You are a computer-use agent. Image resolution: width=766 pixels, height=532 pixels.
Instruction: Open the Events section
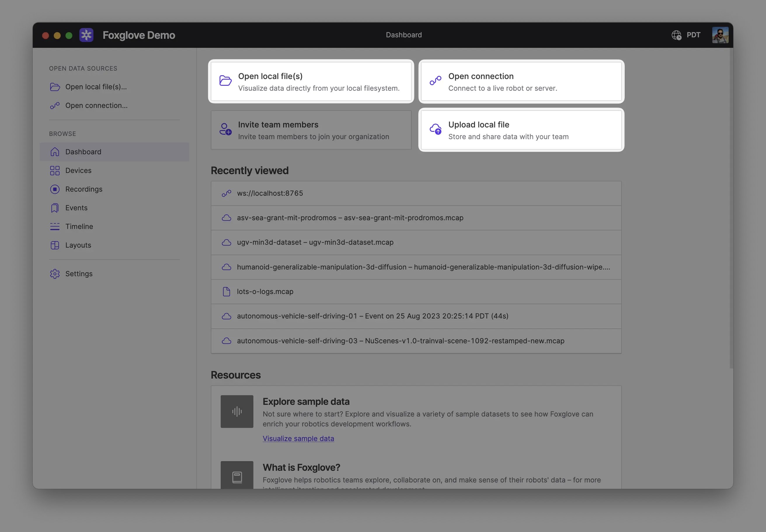76,208
